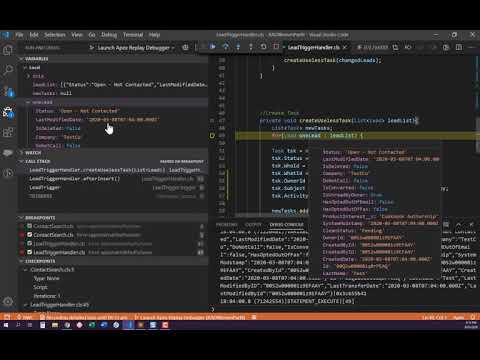Click the debug Step Into button

pos(238,47)
